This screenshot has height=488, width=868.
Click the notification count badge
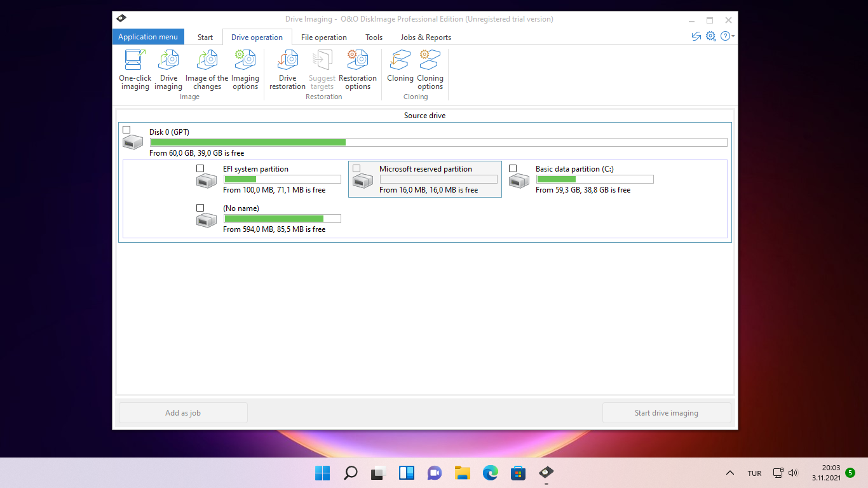[x=850, y=473]
